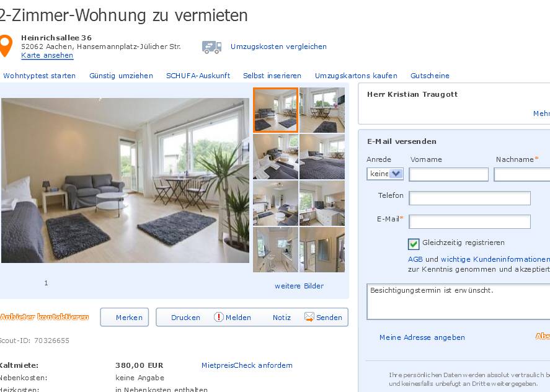Click weitere Bilder link
The width and height of the screenshot is (550, 392).
point(299,286)
